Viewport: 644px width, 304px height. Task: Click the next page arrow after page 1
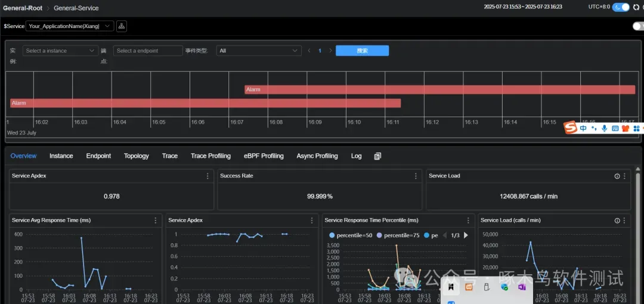point(330,51)
